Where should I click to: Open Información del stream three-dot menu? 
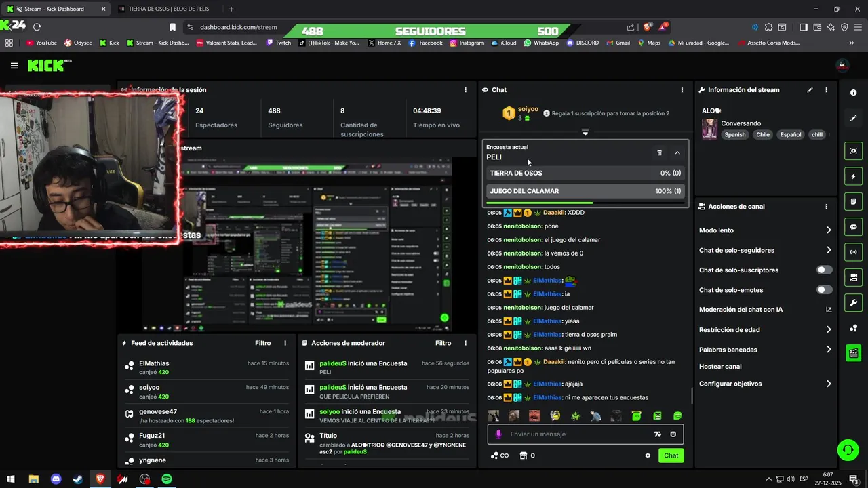826,90
